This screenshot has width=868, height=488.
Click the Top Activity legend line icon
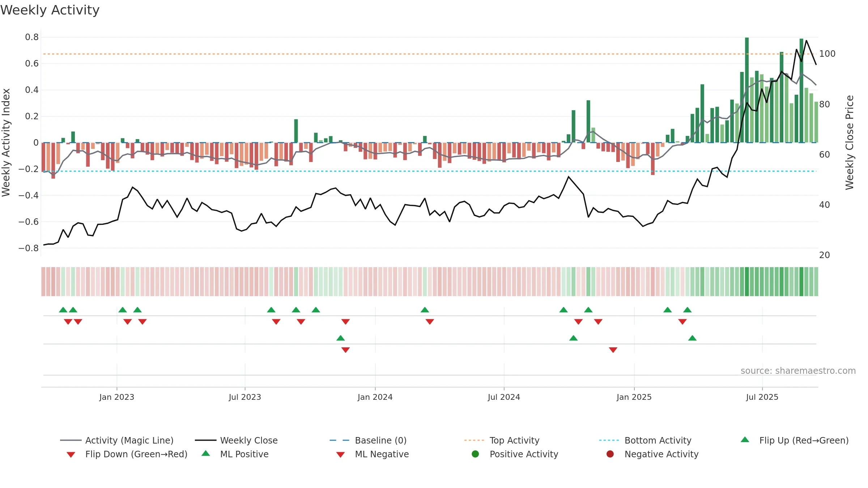[x=474, y=440]
